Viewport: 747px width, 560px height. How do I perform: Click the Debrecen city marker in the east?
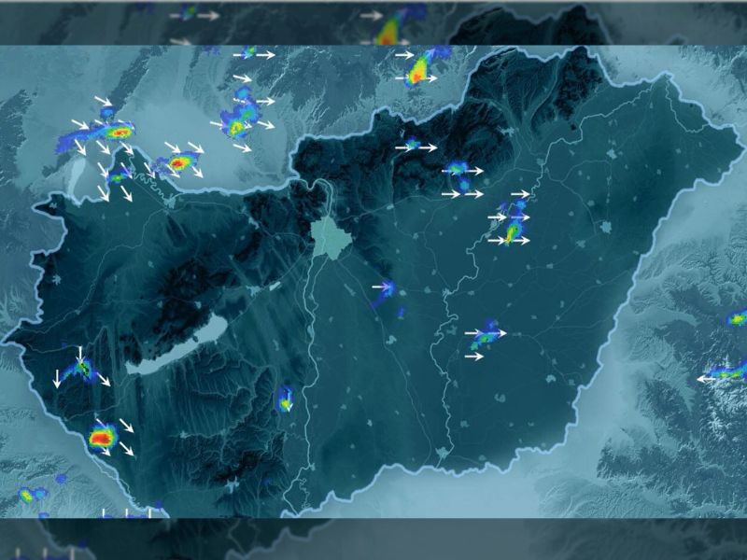click(x=607, y=227)
